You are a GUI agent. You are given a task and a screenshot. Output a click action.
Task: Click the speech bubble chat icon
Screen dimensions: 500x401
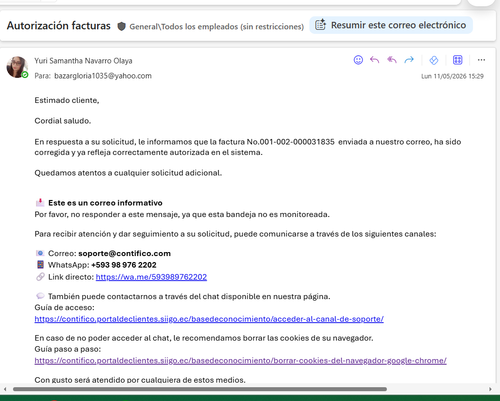[x=40, y=296]
